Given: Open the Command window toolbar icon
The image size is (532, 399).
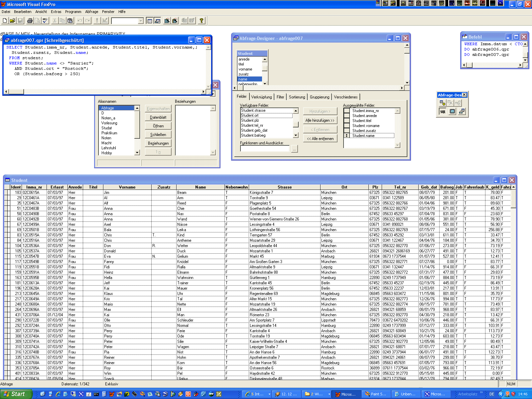Looking at the screenshot, I should 150,21.
